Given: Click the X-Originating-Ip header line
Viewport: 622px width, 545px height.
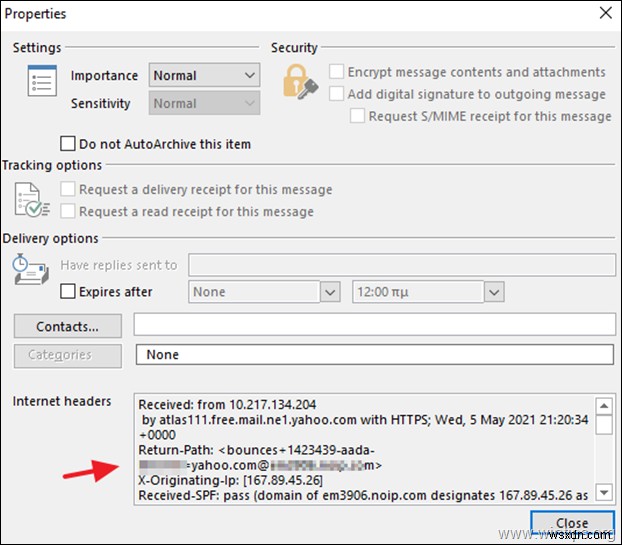Looking at the screenshot, I should pos(230,480).
